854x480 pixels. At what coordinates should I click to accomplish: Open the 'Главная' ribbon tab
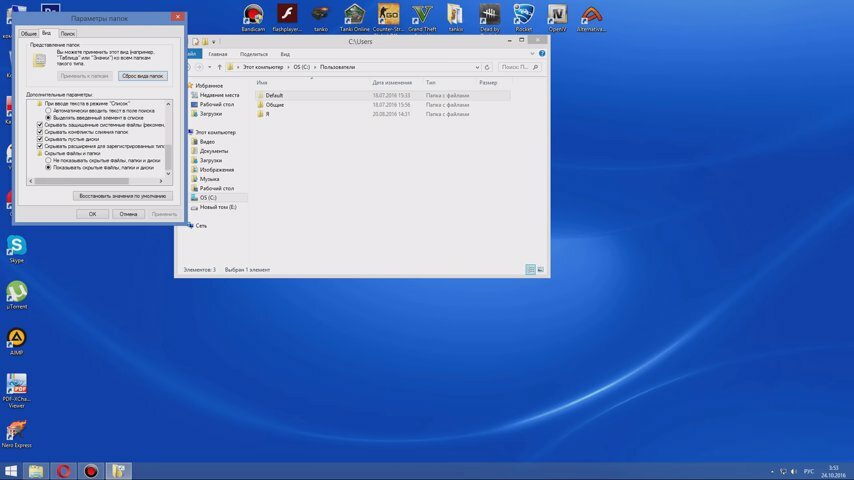coord(218,54)
